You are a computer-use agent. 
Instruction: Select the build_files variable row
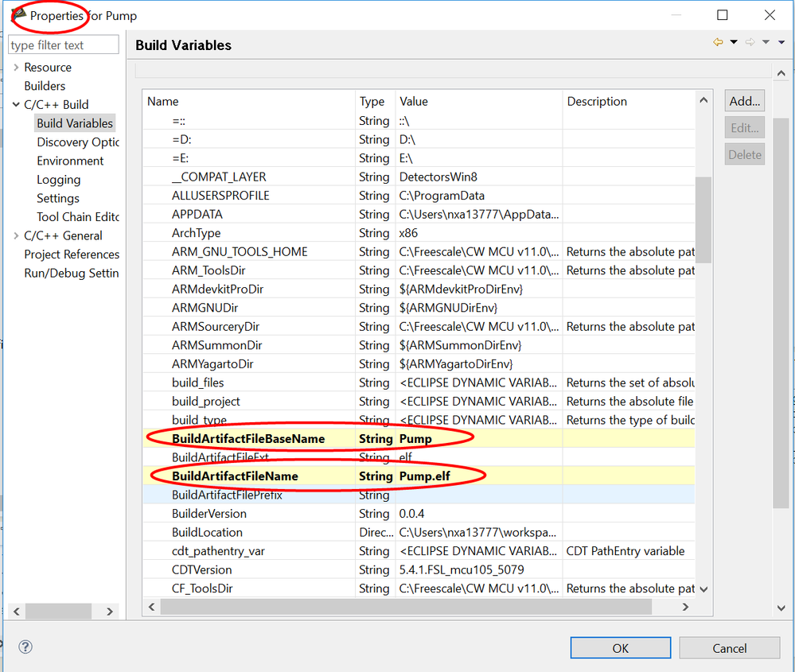tap(419, 383)
